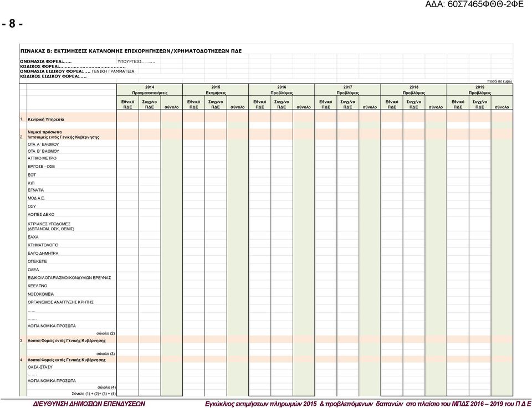The width and height of the screenshot is (532, 408).
Task: Select the 'ΟΑΣΑ-ΣΤΑΣΥ' row label
Action: coord(40,367)
